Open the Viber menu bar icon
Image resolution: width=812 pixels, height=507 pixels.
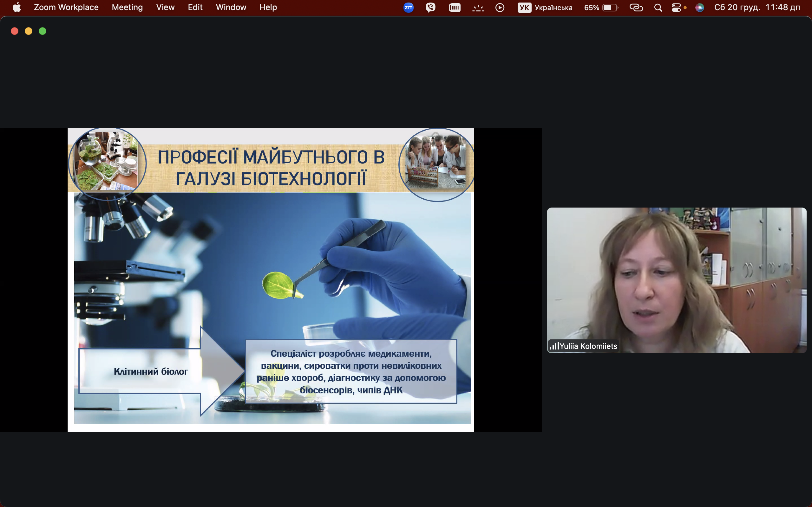(x=430, y=7)
